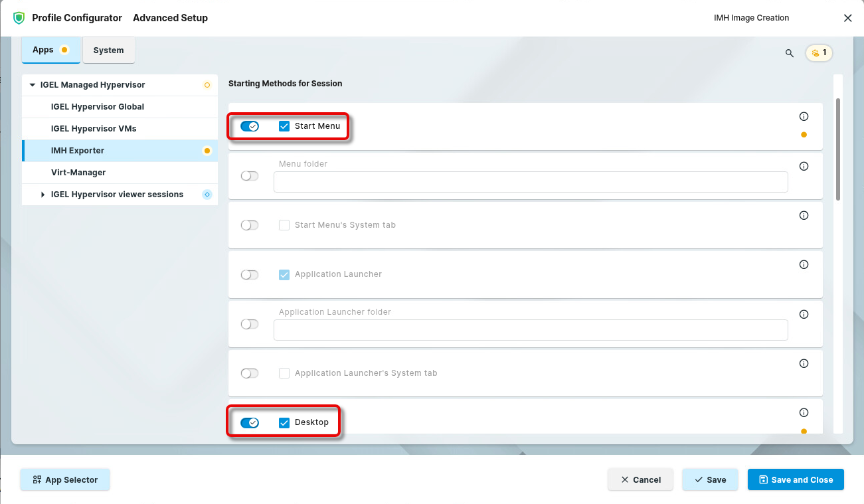Show info for Application Launcher setting
This screenshot has height=504, width=864.
click(804, 265)
